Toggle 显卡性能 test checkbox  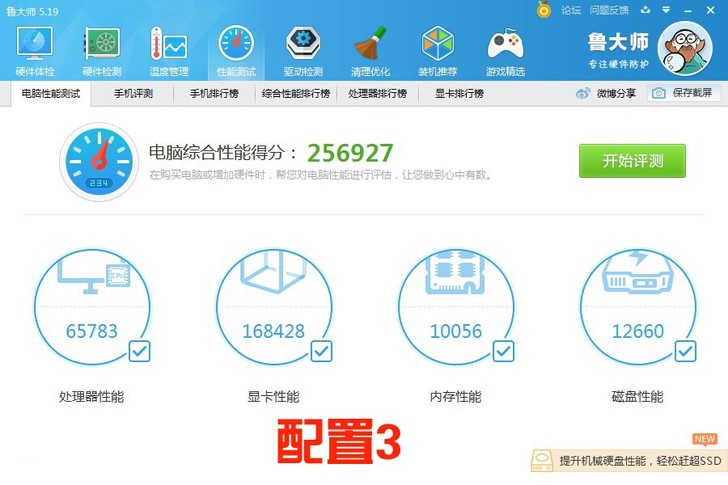click(x=321, y=351)
